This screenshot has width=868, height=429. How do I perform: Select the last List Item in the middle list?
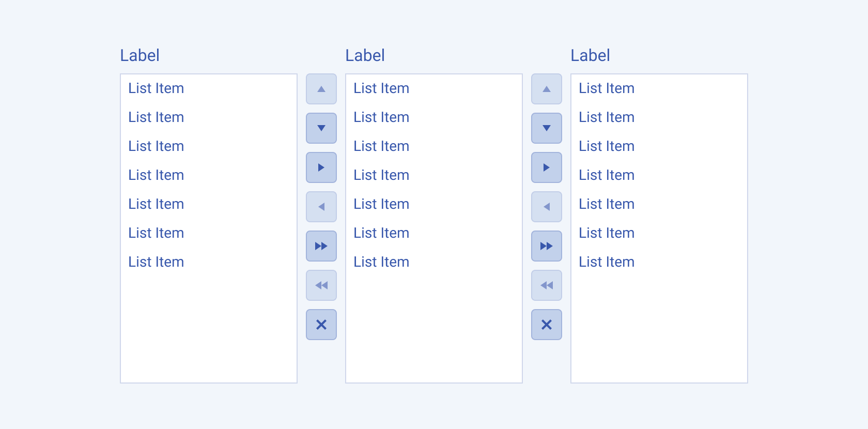coord(381,262)
